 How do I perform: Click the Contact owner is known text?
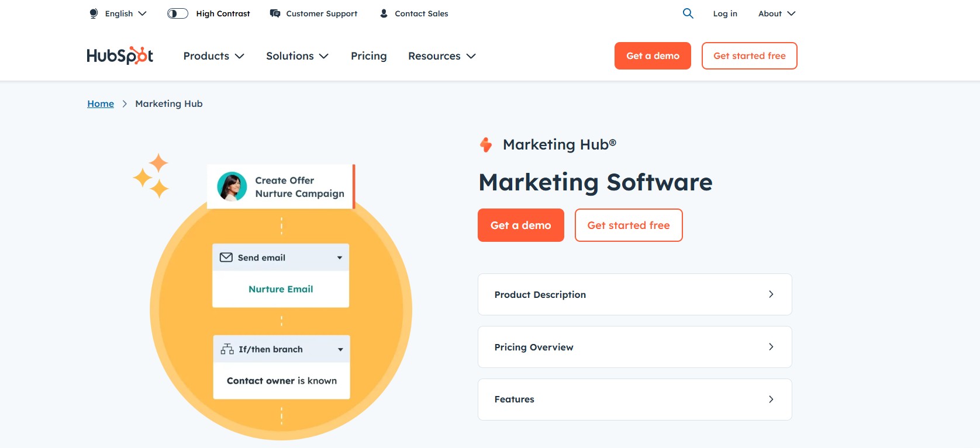tap(282, 381)
